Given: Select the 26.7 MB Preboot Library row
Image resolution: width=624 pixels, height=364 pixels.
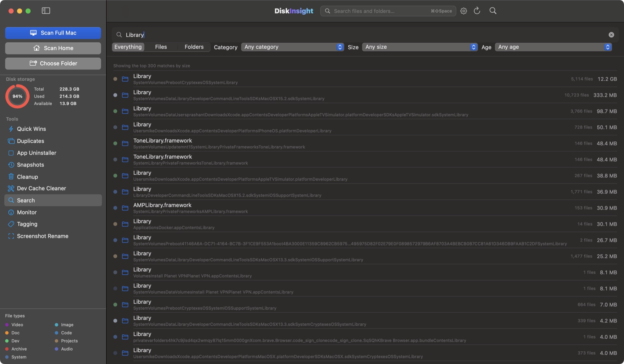Looking at the screenshot, I should (365, 240).
